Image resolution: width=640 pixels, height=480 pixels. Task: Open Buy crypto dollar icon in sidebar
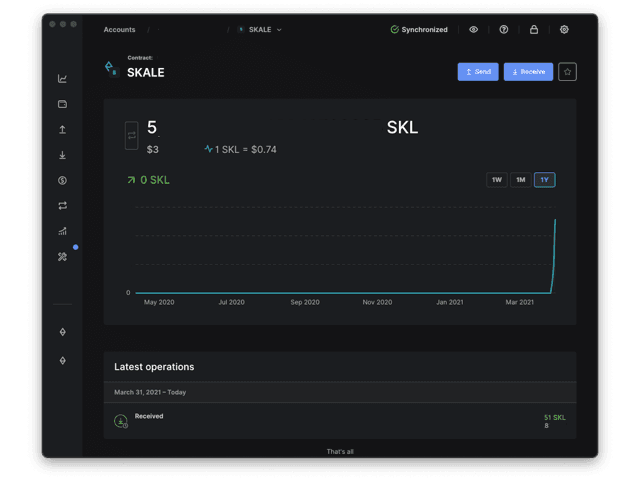(63, 180)
